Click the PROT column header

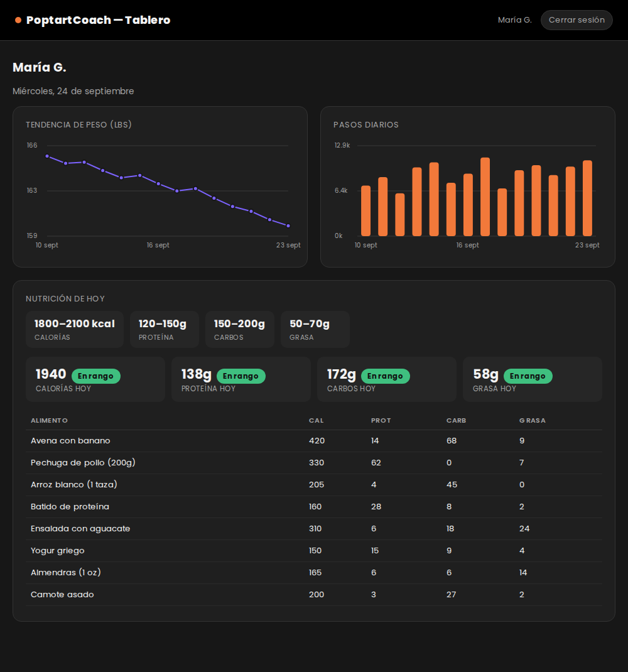tap(381, 420)
